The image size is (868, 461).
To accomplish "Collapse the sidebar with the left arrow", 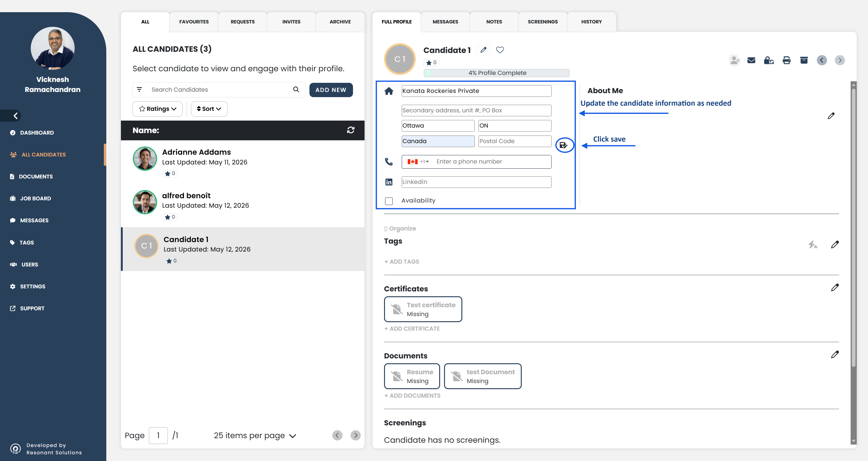I will coord(16,116).
